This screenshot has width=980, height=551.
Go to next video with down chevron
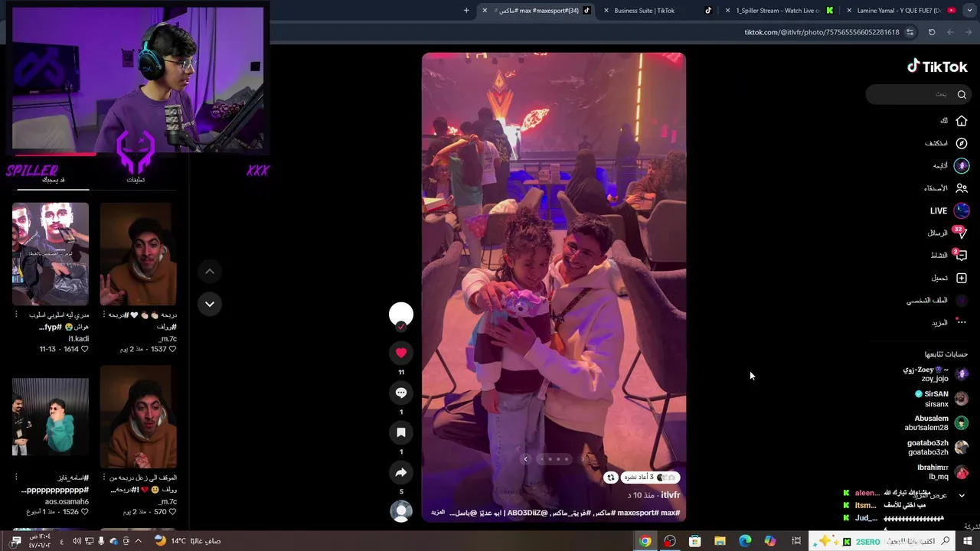(x=209, y=304)
